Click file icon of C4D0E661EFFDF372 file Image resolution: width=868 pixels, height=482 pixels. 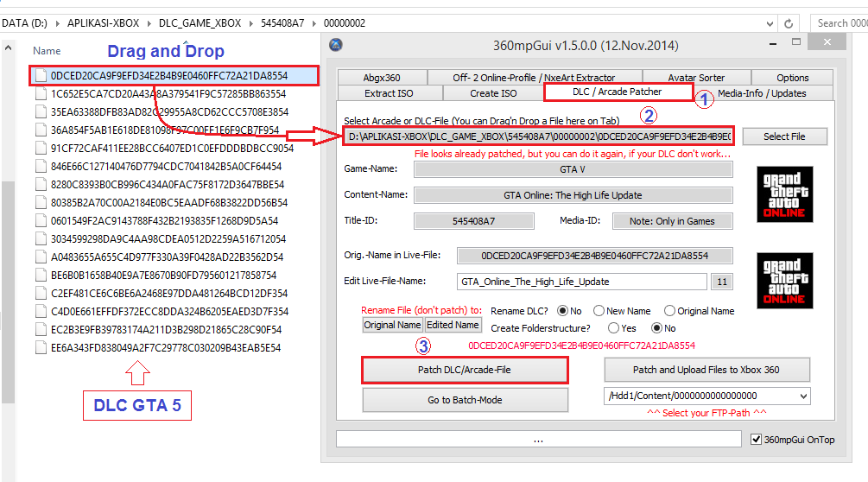pos(41,312)
